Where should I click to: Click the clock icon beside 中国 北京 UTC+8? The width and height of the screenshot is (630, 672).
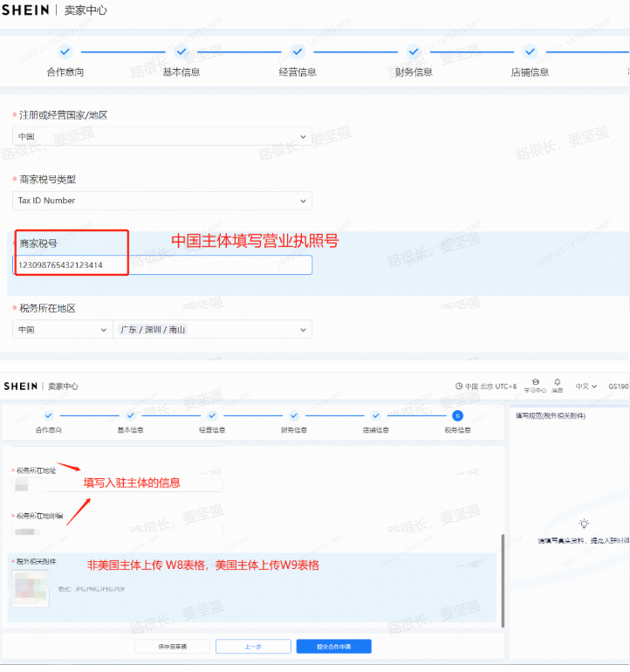(x=459, y=386)
